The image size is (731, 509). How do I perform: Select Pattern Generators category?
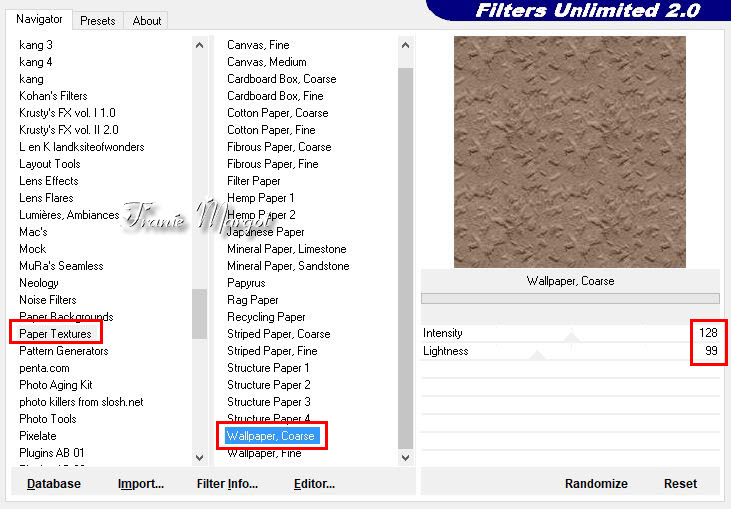pos(64,351)
